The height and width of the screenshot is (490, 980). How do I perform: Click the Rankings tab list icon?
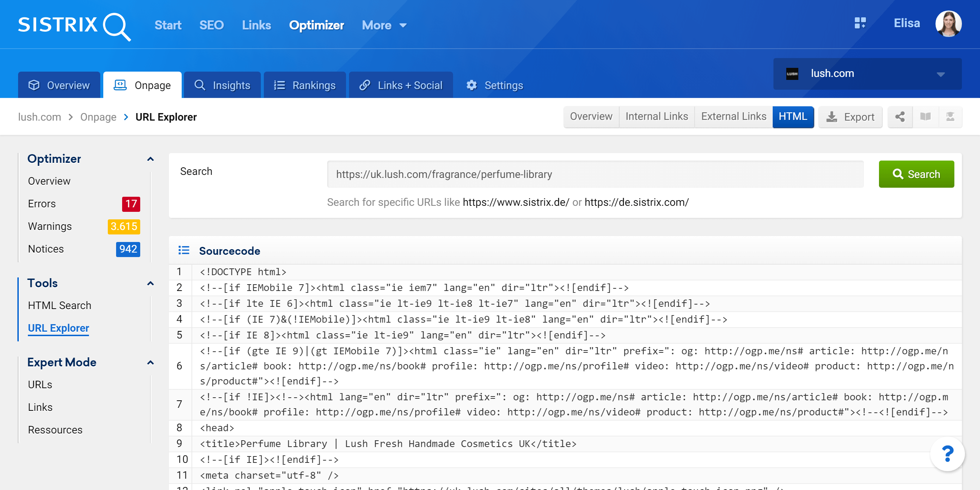coord(279,85)
